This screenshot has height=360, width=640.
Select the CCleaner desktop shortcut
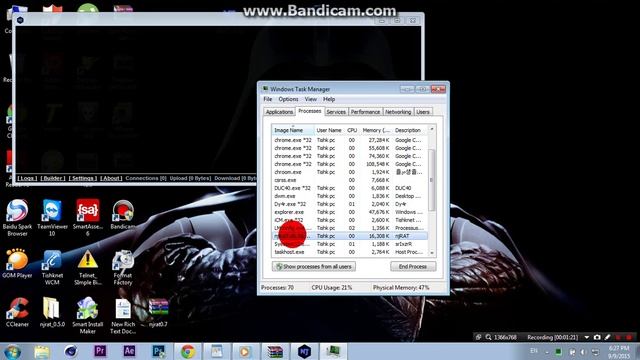(17, 312)
